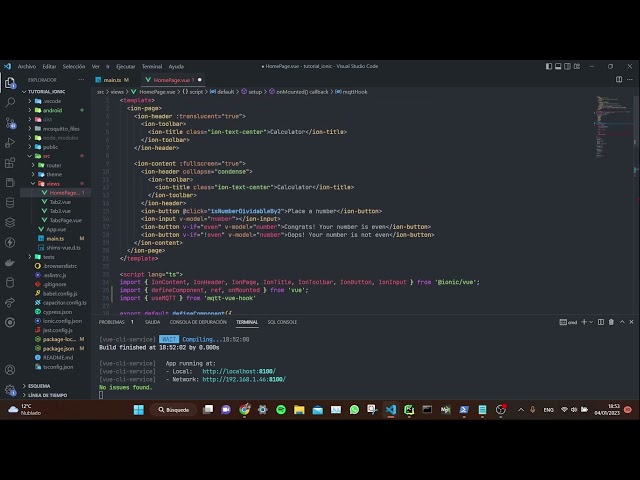Screen dimensions: 640x480
Task: Toggle secondary side bar visibility
Action: (567, 66)
